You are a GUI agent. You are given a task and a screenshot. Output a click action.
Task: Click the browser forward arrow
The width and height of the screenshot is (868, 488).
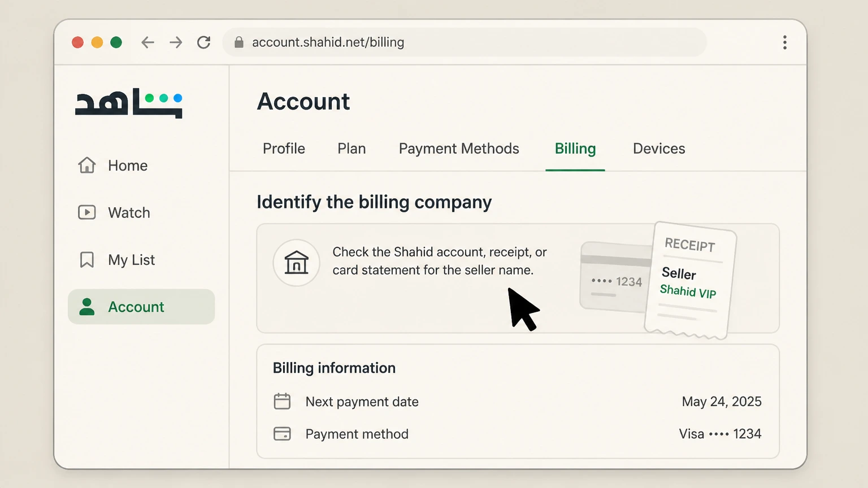176,42
